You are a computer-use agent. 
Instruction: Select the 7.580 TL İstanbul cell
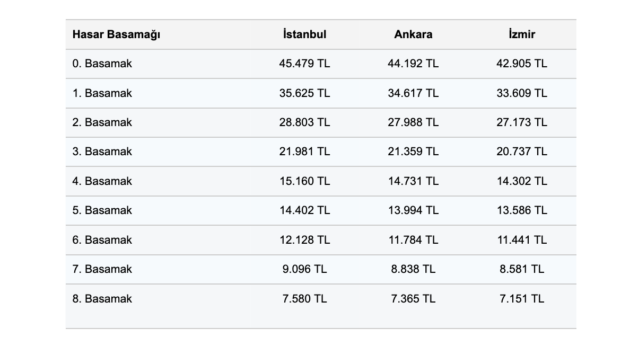point(304,299)
